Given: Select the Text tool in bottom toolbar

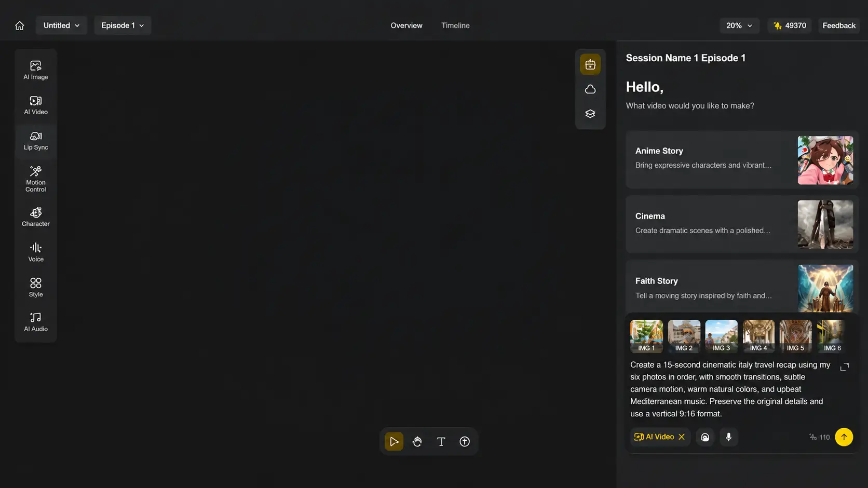Looking at the screenshot, I should pos(441,442).
